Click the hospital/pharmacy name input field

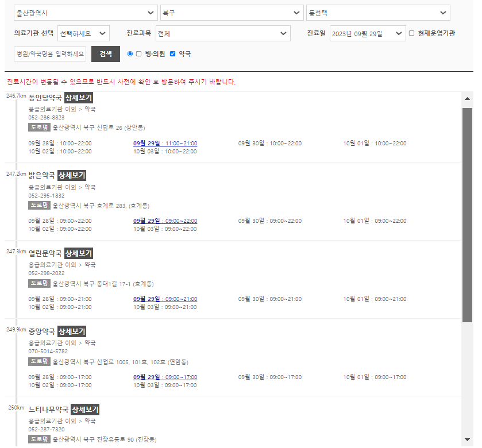click(x=50, y=54)
